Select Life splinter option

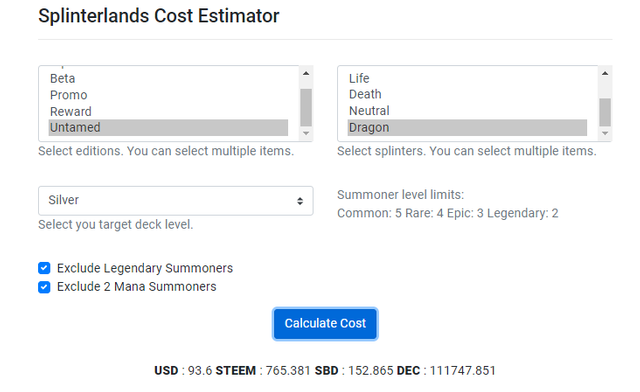click(467, 78)
